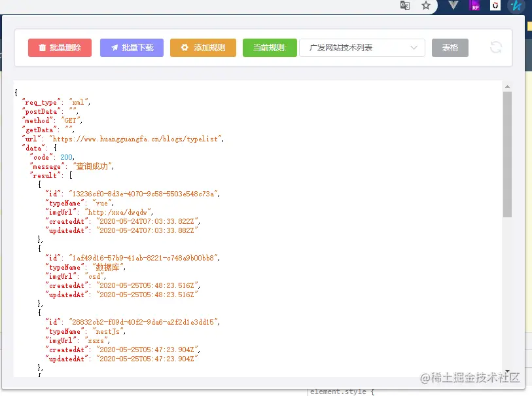Click the imgUrl "xsxs" line

click(78, 340)
